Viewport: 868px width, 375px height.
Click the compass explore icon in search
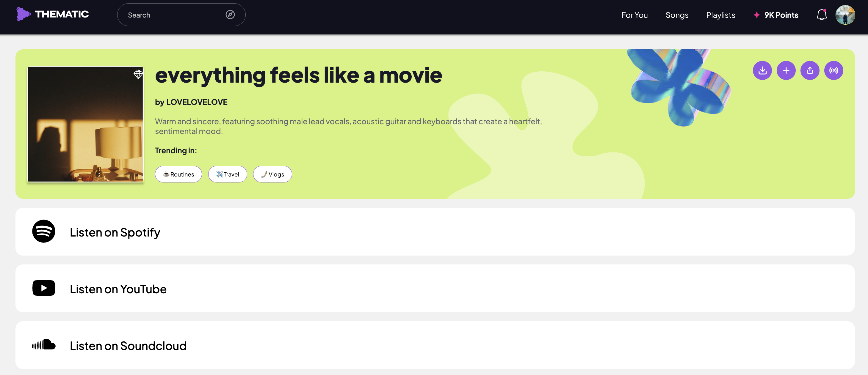click(230, 15)
